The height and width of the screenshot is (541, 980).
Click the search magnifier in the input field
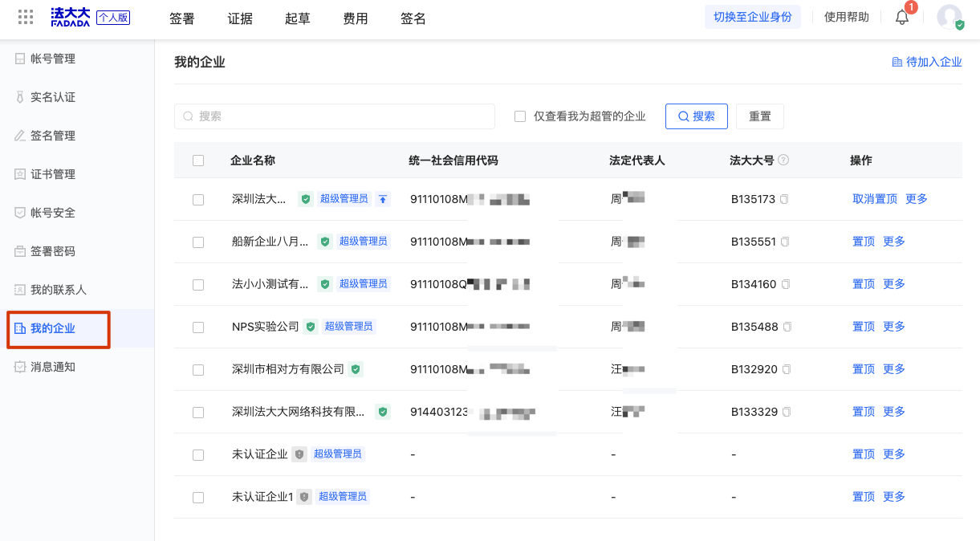tap(189, 116)
